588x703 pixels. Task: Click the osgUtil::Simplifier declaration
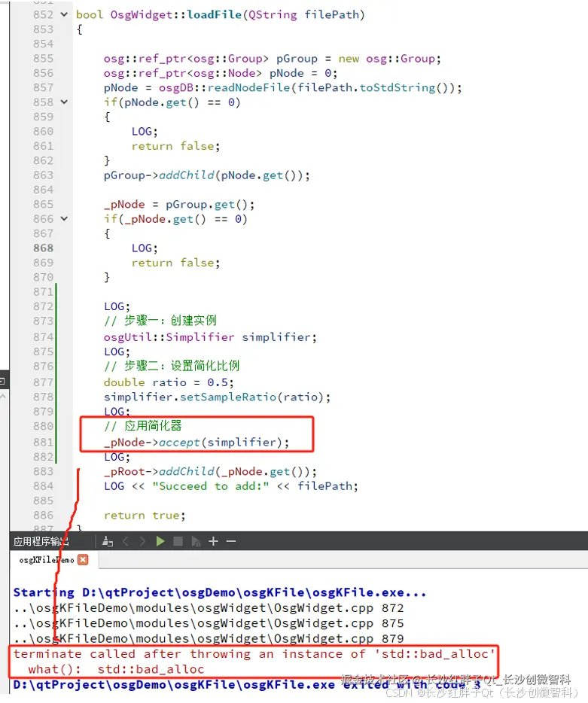[210, 337]
